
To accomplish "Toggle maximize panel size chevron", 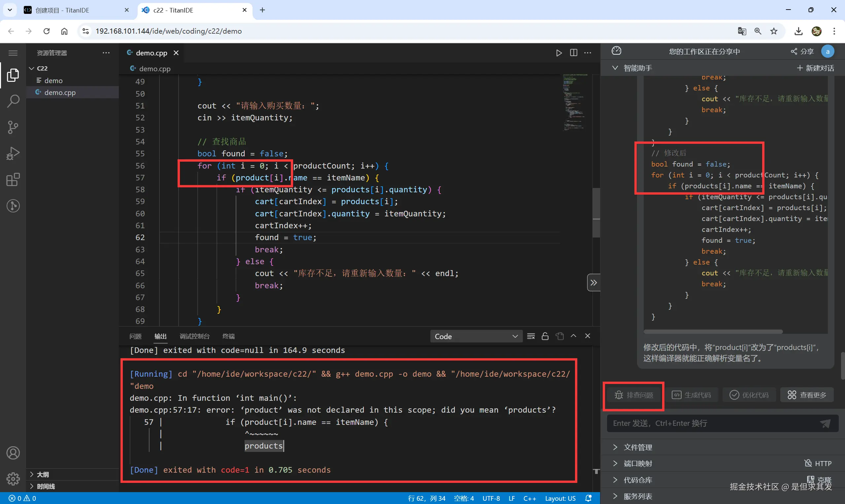I will [x=574, y=336].
